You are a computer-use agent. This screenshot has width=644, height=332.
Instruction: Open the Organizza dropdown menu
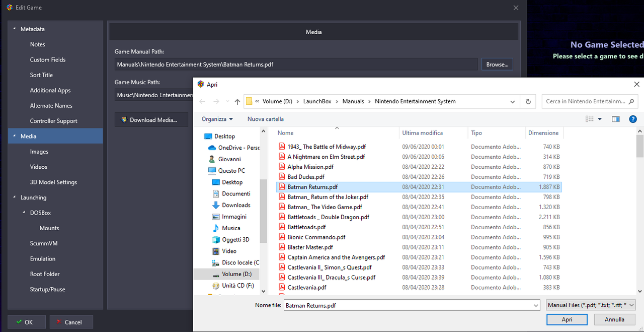coord(217,119)
